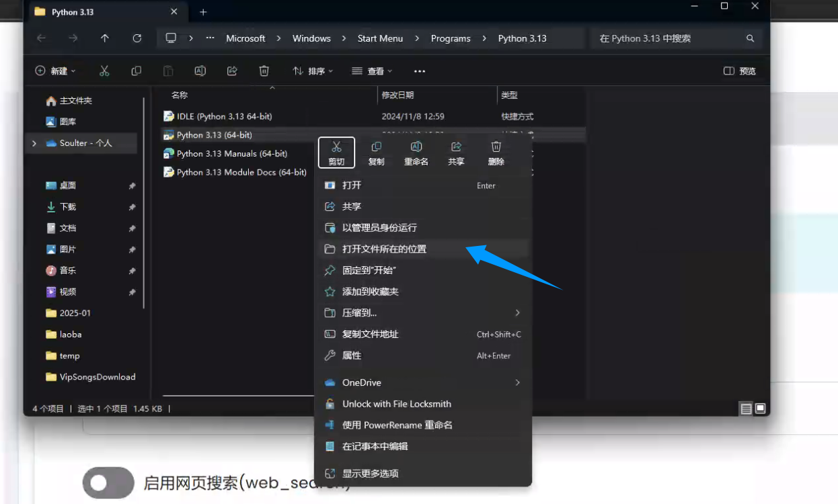The width and height of the screenshot is (838, 504).
Task: Open laoba folder in sidebar
Action: coord(70,334)
